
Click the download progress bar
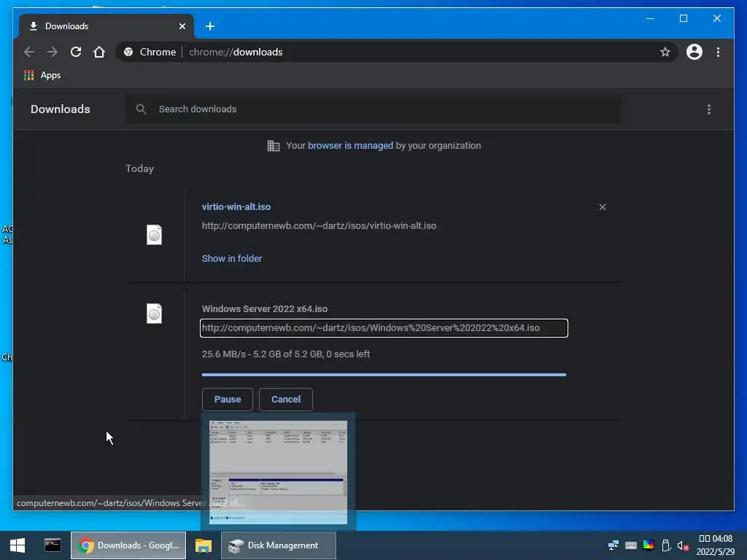pyautogui.click(x=384, y=375)
